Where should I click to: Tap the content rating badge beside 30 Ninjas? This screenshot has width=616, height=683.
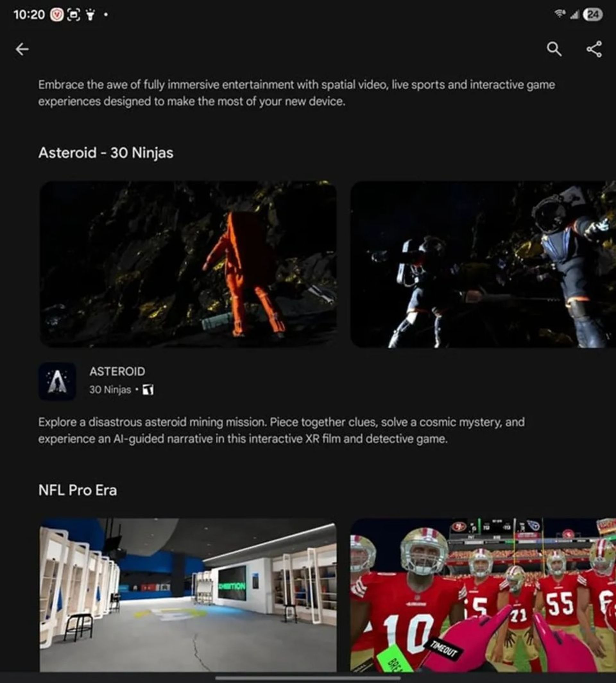pyautogui.click(x=148, y=390)
